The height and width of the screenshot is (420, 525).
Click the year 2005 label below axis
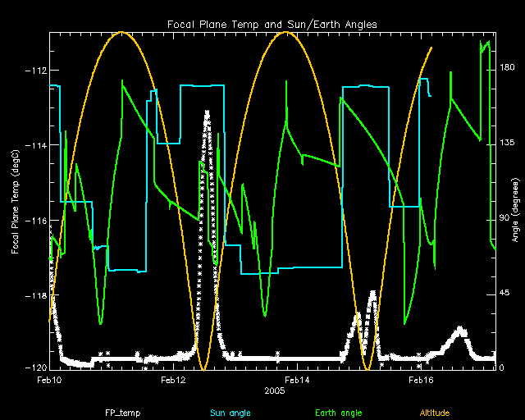tap(275, 392)
